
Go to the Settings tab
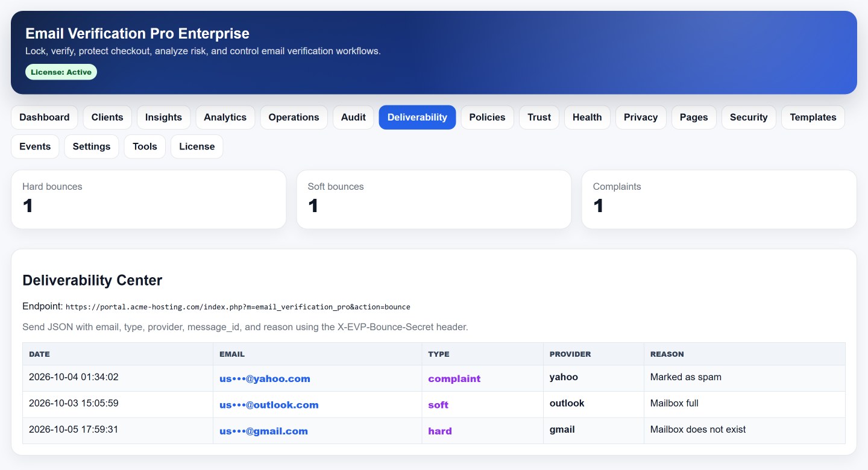click(x=92, y=146)
